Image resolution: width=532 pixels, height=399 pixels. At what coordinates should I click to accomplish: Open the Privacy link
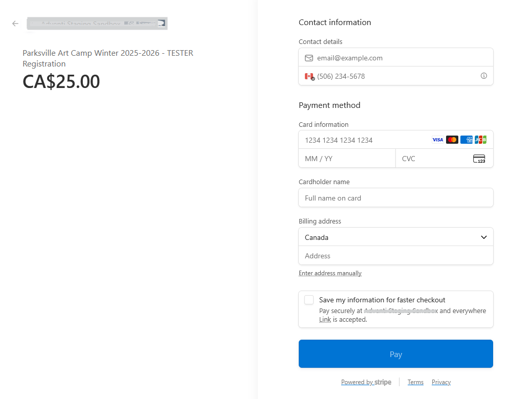click(x=441, y=382)
